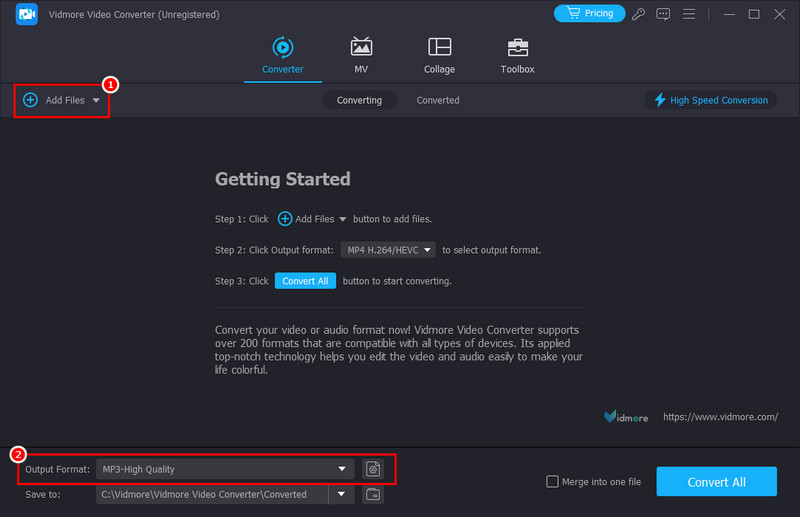This screenshot has width=800, height=517.
Task: Open the Toolbox icon
Action: point(517,48)
